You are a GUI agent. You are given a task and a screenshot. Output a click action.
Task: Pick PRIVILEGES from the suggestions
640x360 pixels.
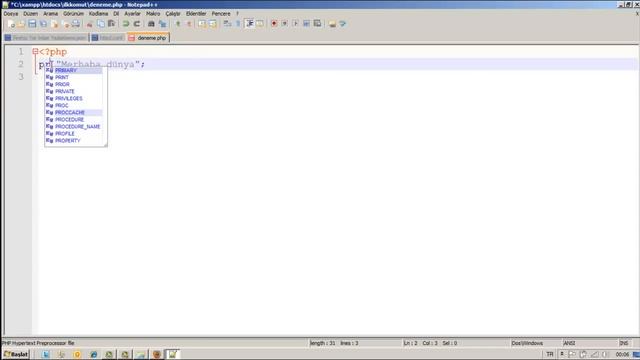[x=74, y=98]
